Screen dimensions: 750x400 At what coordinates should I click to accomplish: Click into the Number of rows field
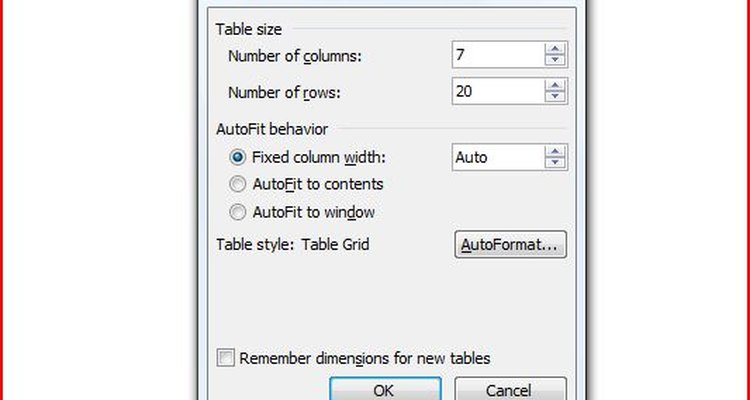(498, 91)
